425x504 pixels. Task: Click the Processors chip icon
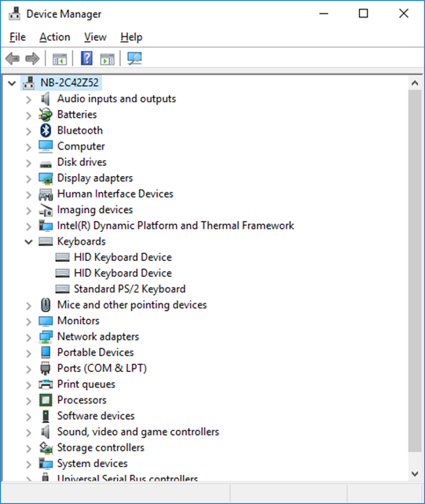(x=46, y=400)
